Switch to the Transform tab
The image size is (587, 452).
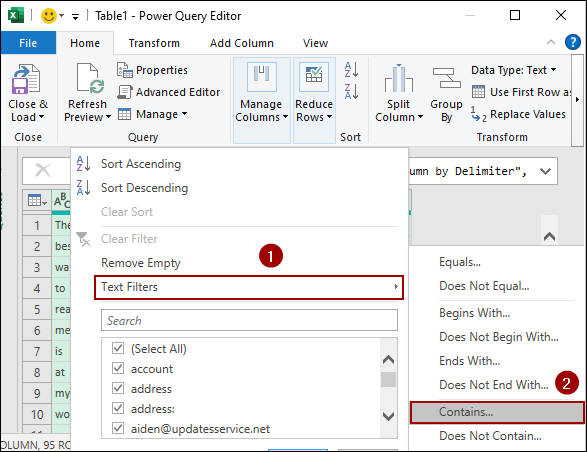click(154, 43)
